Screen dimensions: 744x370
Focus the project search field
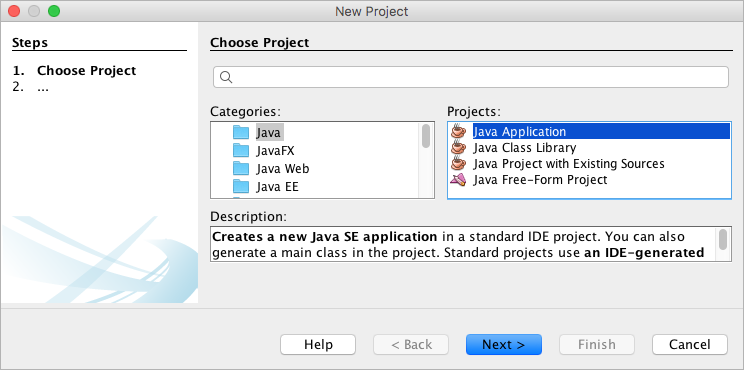pos(471,77)
